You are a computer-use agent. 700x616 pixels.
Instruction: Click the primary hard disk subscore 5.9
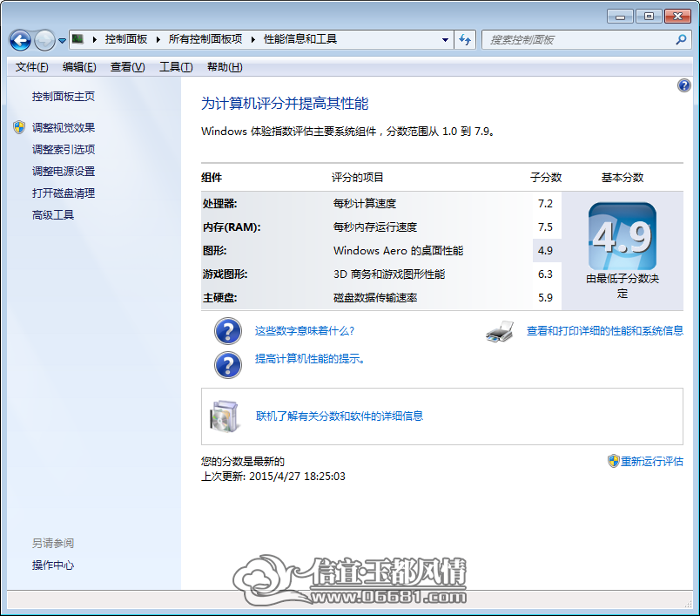coord(545,298)
